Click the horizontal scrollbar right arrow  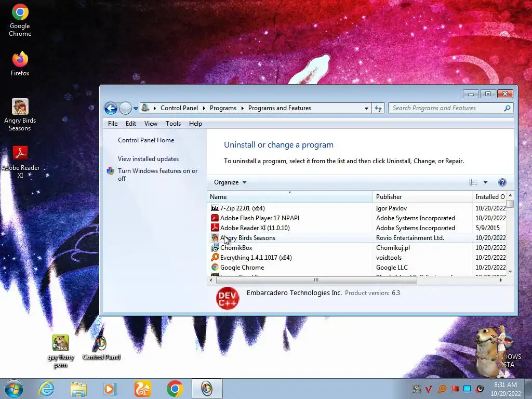[x=501, y=280]
